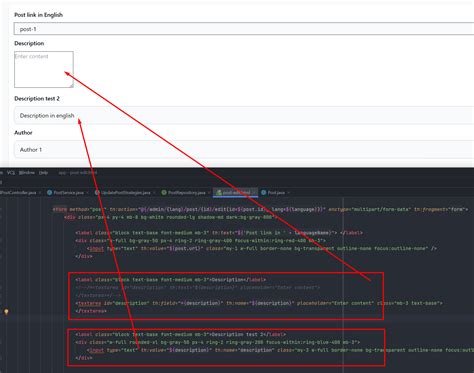
Task: Click the textarea code line with th:field description
Action: click(259, 303)
